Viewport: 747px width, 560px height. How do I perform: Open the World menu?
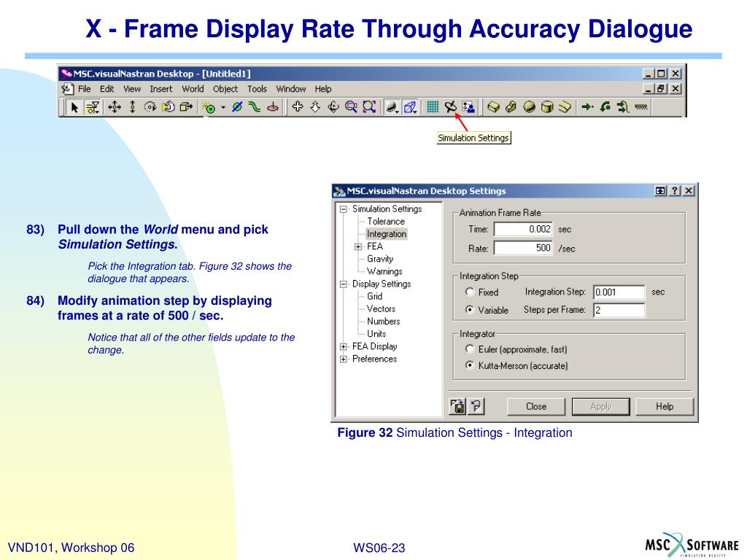[193, 89]
